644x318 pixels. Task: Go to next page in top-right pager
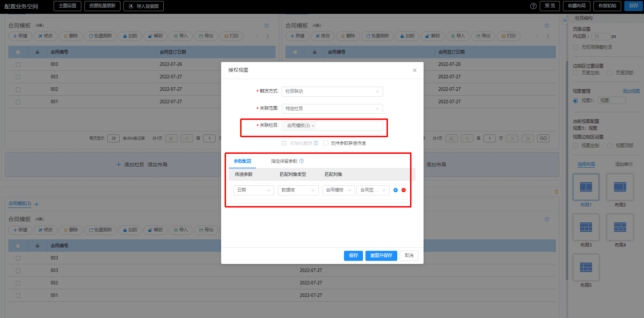pos(512,139)
